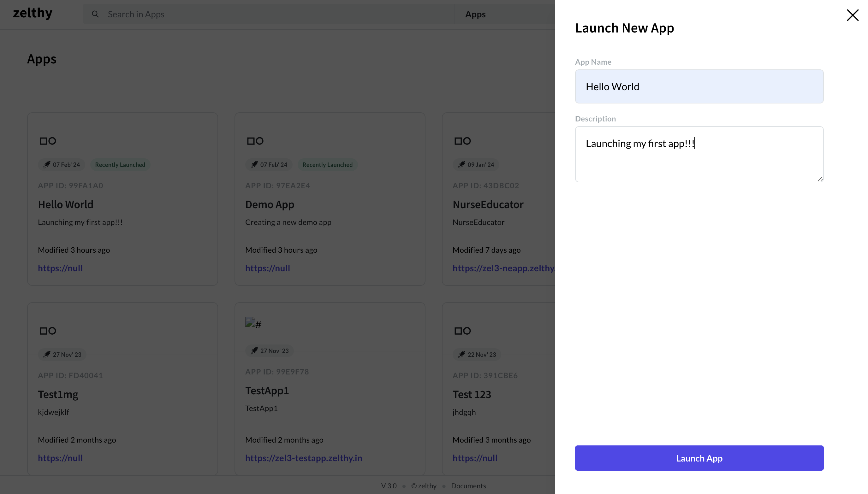Click APP ID: 99FA1A0 text
Screen dimensions: 868x494
(x=71, y=185)
